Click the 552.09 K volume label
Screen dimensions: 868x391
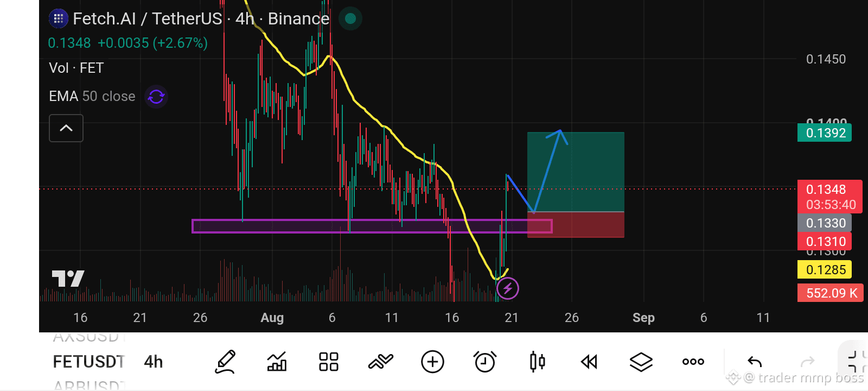tap(830, 293)
